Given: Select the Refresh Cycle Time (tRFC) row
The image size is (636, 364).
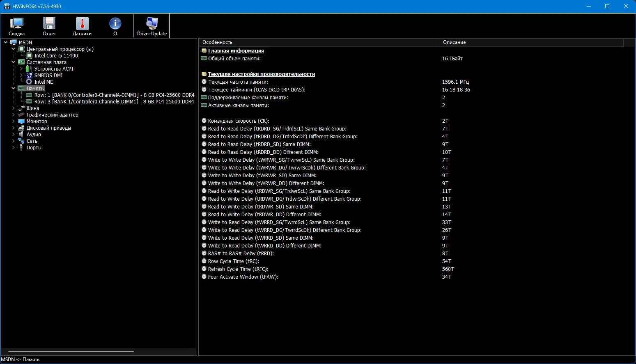Looking at the screenshot, I should [416, 269].
